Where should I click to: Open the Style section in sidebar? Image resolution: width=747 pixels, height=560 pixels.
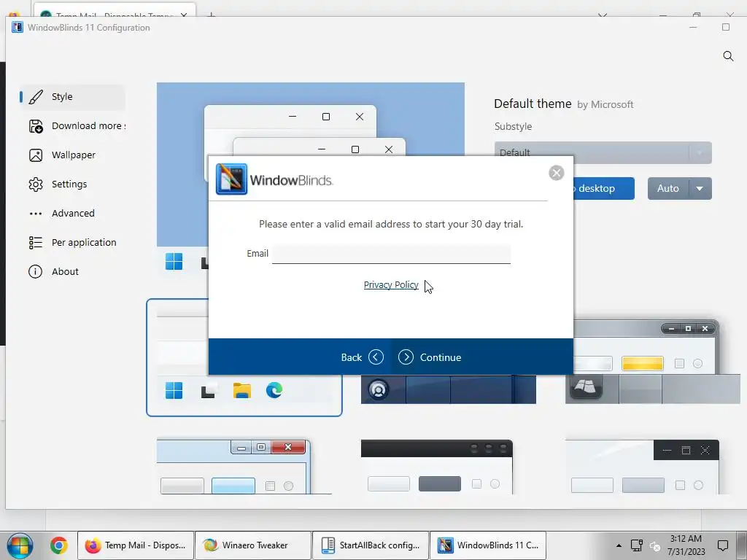72,97
